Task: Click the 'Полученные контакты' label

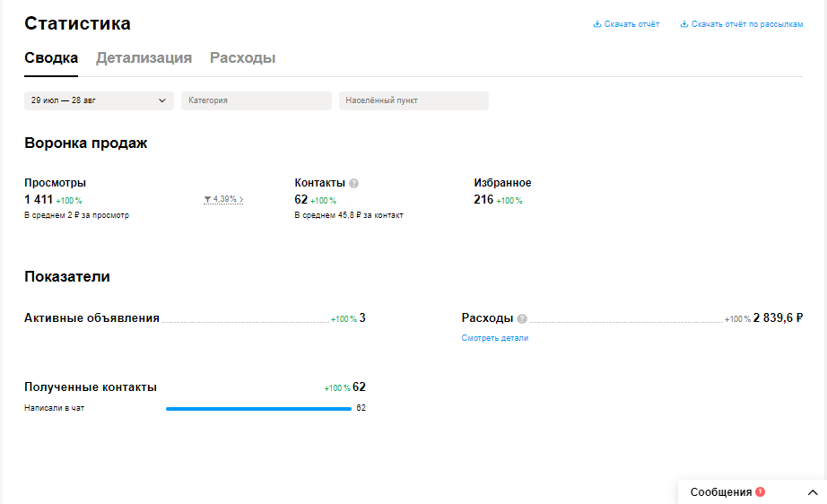Action: click(x=91, y=387)
